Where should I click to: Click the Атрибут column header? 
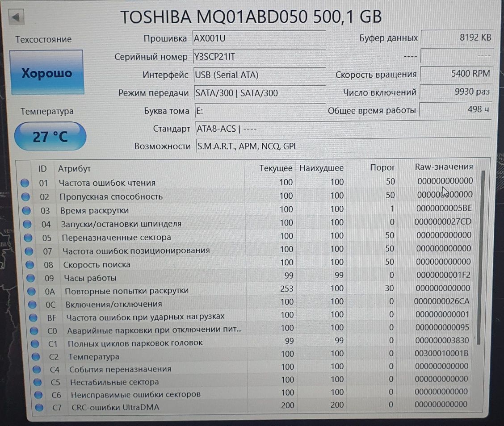(x=74, y=169)
